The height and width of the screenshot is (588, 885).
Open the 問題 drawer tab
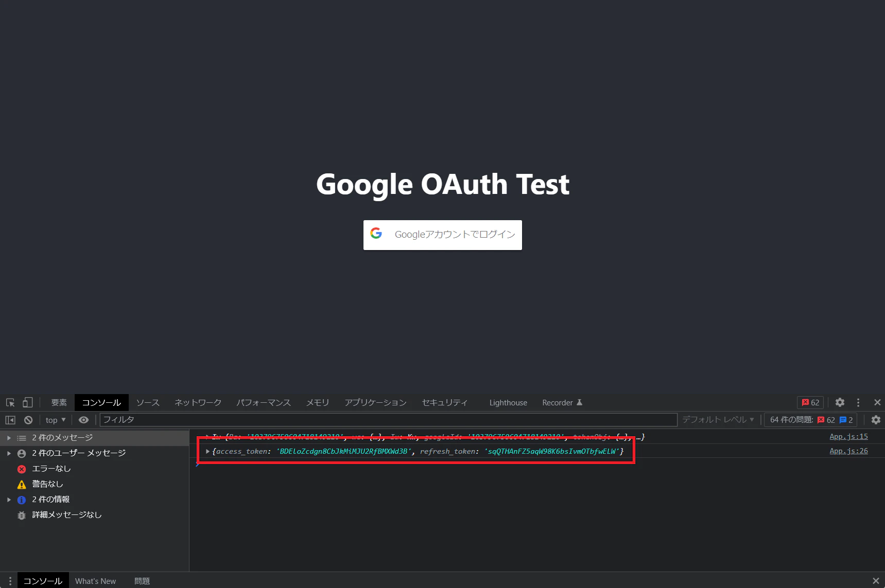coord(142,581)
